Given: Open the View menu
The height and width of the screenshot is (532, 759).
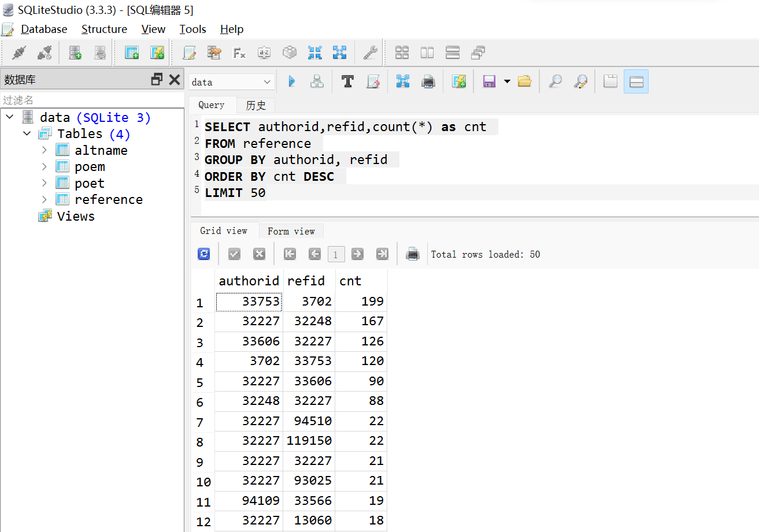Looking at the screenshot, I should (153, 29).
